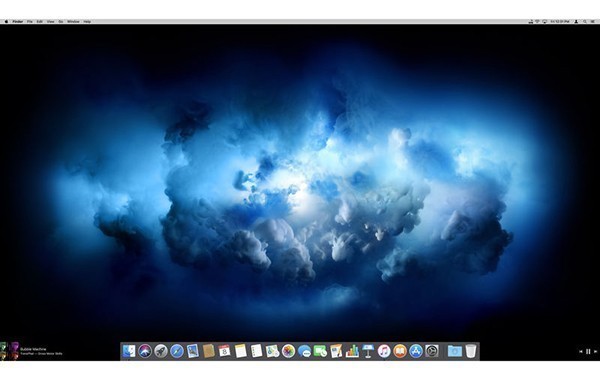Viewport: 600px width, 380px height.
Task: Open the Apple menu
Action: (6, 22)
